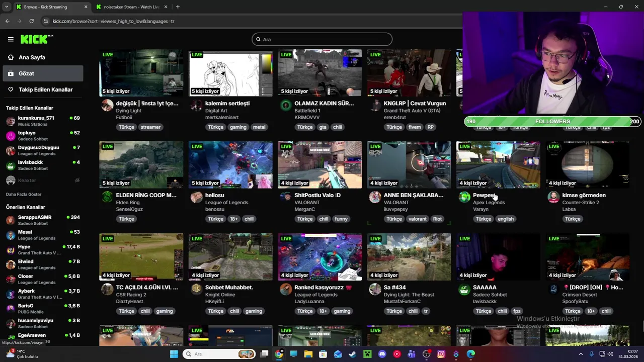
Task: Open Microsoft Edge from the taskbar
Action: point(471,354)
